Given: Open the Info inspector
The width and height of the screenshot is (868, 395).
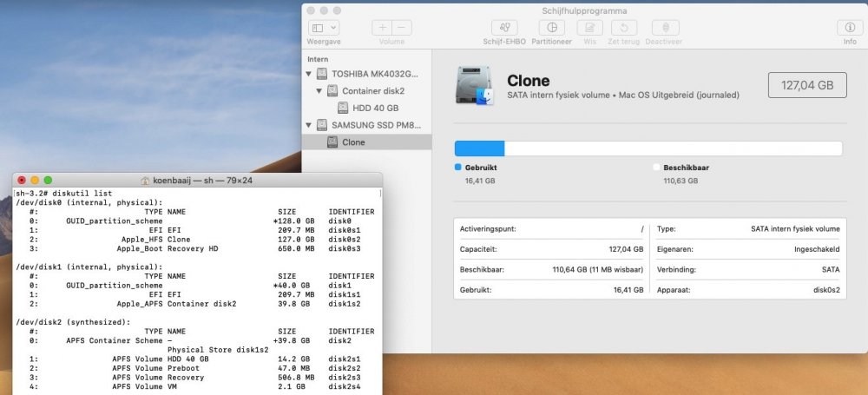Looking at the screenshot, I should point(849,28).
